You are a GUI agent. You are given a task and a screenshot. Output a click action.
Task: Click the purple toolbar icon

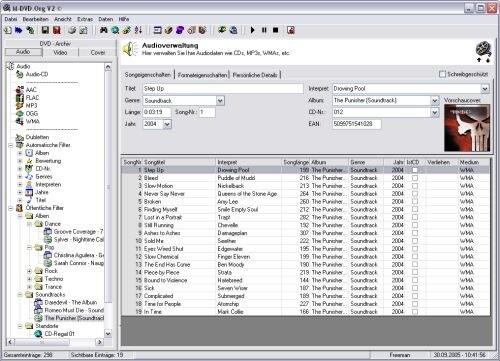180,30
